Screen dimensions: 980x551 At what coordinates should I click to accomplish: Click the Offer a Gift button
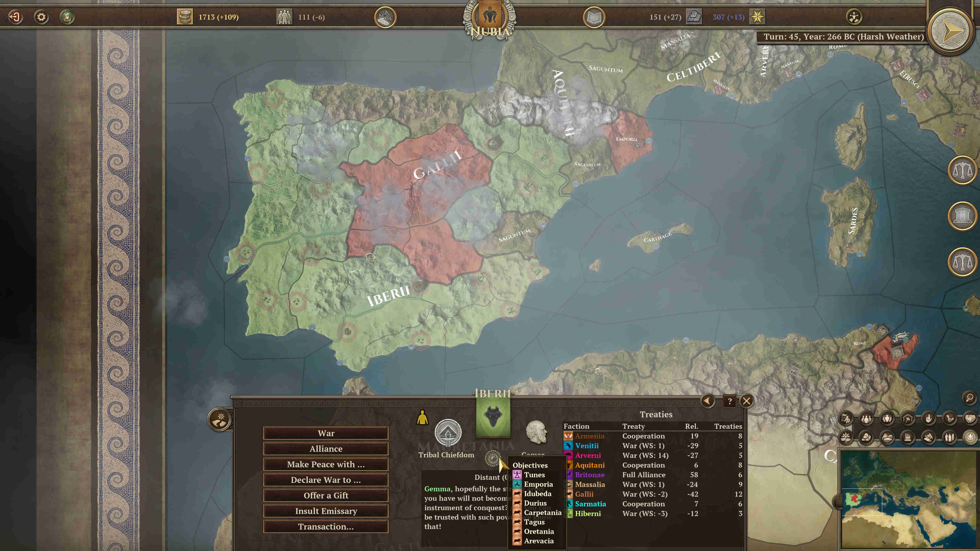[x=326, y=495]
